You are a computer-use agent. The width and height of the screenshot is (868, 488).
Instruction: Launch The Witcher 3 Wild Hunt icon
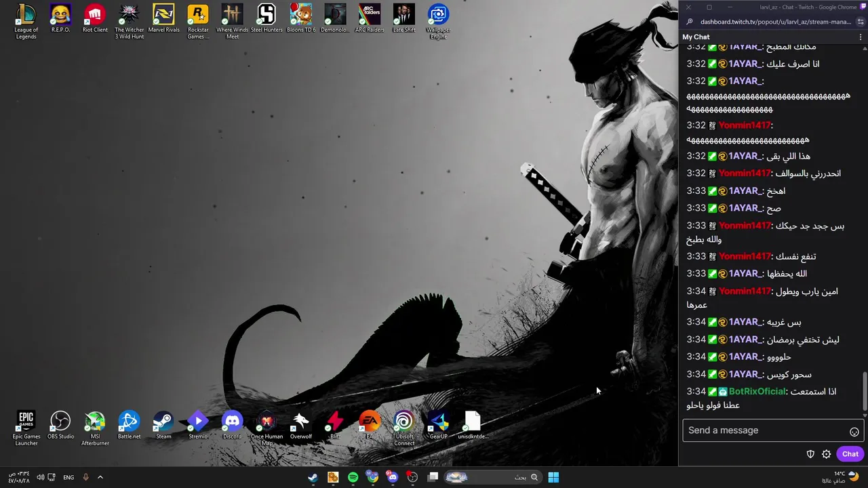(130, 21)
